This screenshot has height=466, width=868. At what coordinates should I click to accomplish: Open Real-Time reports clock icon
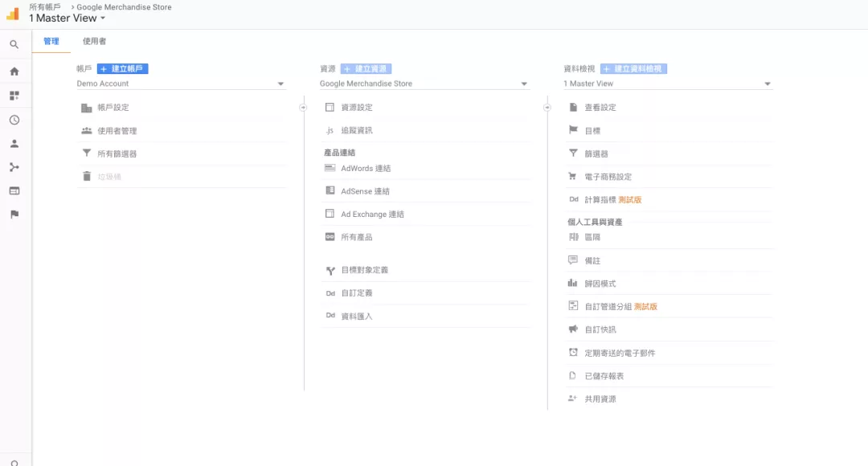point(14,120)
